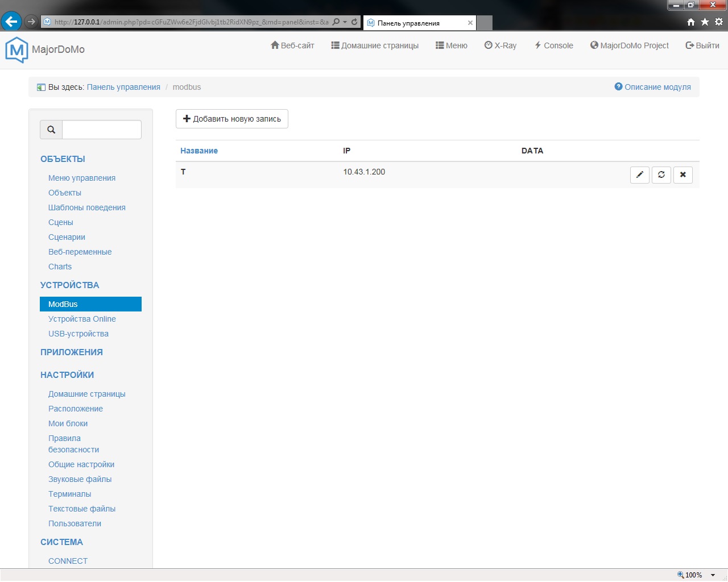Click the browser address bar
This screenshot has width=728, height=582.
191,22
